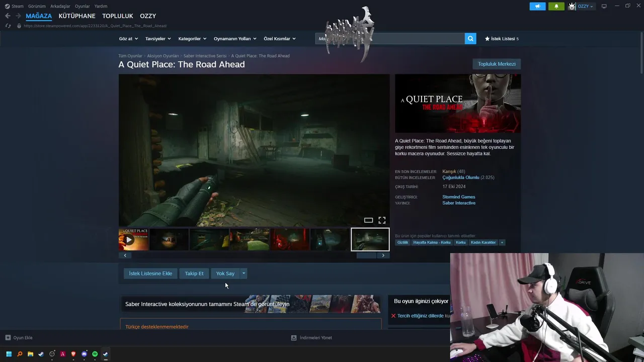This screenshot has height=362, width=644.
Task: Click the Saber Interactive collection banner
Action: click(x=250, y=304)
